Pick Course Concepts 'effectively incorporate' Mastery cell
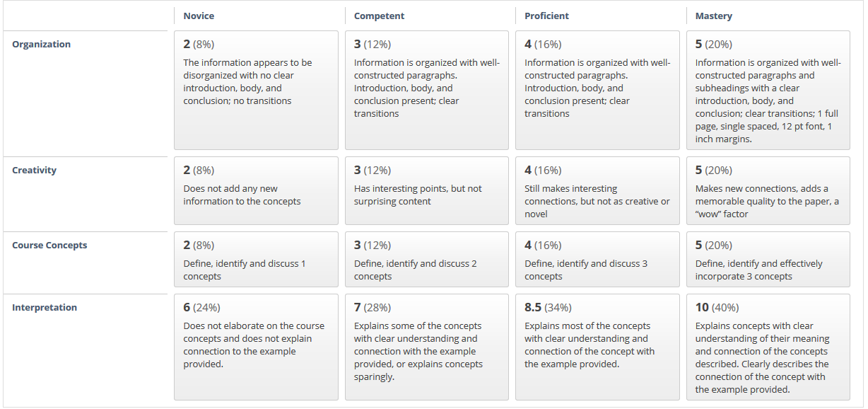Viewport: 868px width, 409px height. click(768, 260)
